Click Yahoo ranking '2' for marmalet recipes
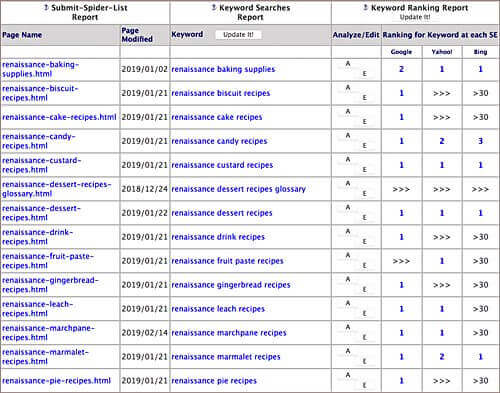 [x=442, y=357]
